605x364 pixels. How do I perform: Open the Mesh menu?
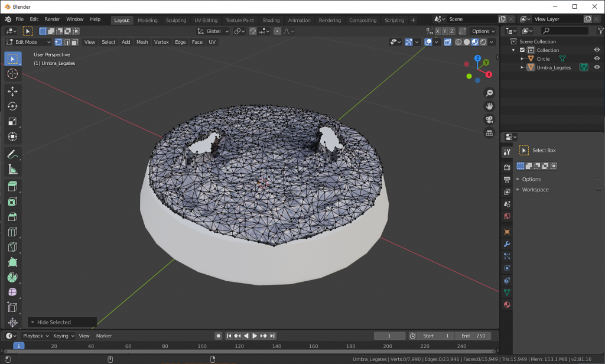[142, 42]
